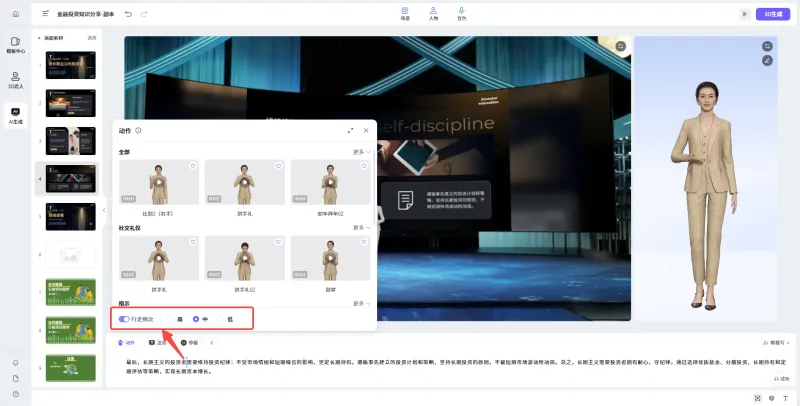Select slide thumbnail number 1
Screen dimensions: 800x406
point(70,65)
